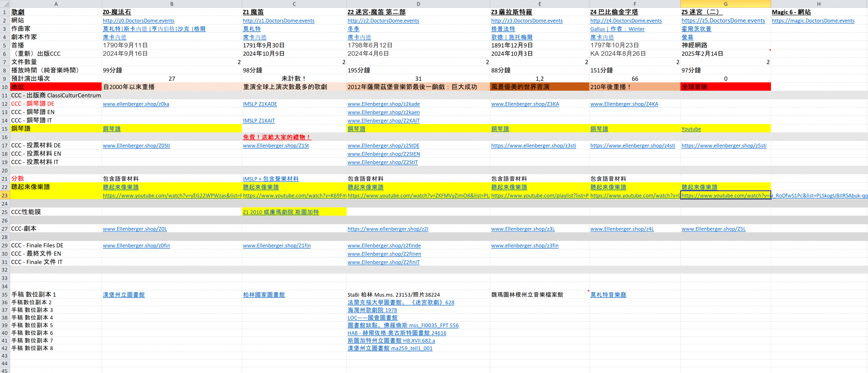Open www.Ellenberger.shop/z0fin link
Screen dimensions: 868x373
point(136,246)
